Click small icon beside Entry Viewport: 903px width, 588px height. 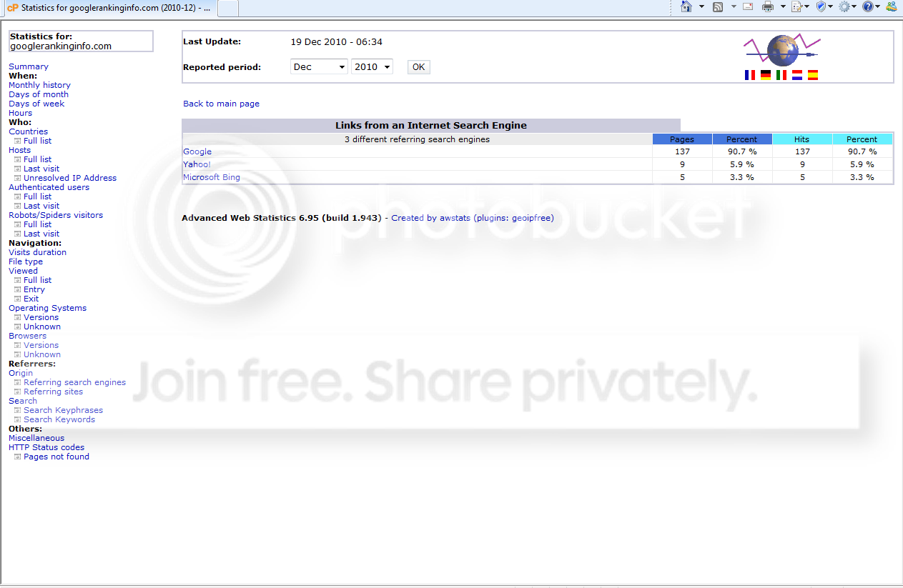18,289
